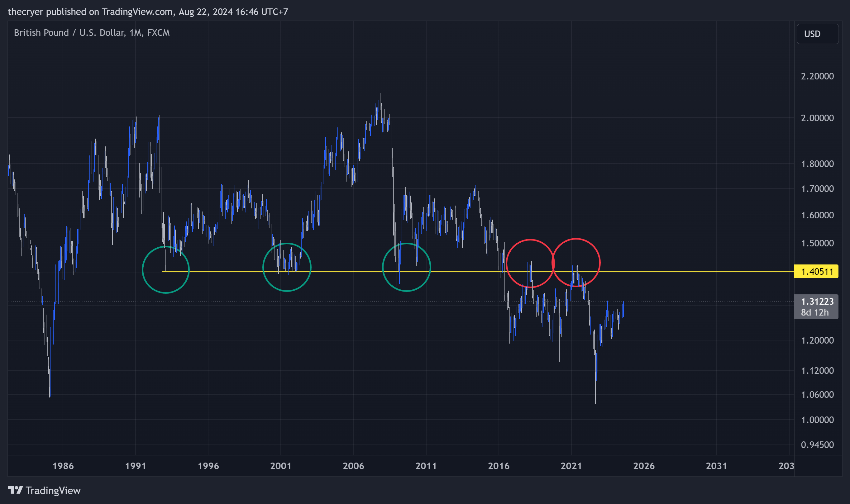Click the 1.12000 price axis label
Viewport: 850px width, 504px height.
coord(817,371)
